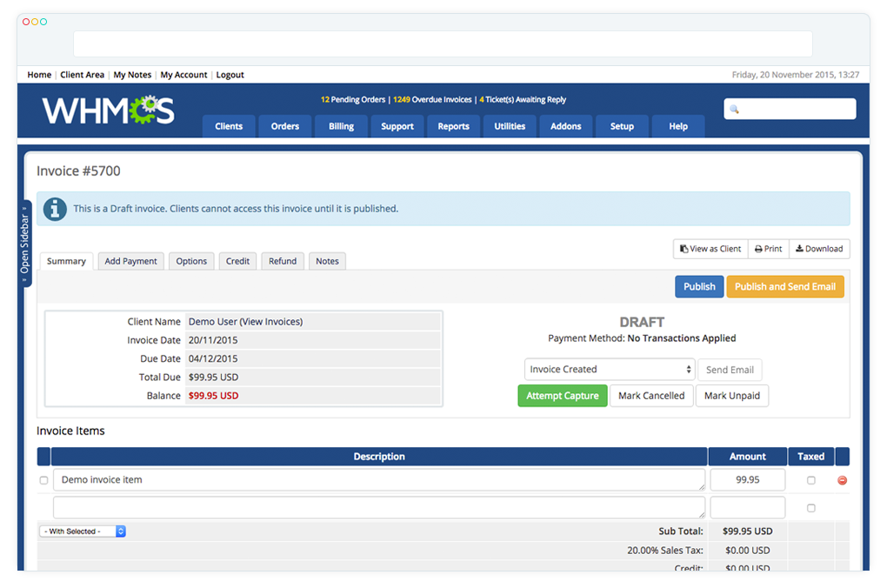Switch to the Summary tab
887x588 pixels.
[x=66, y=261]
